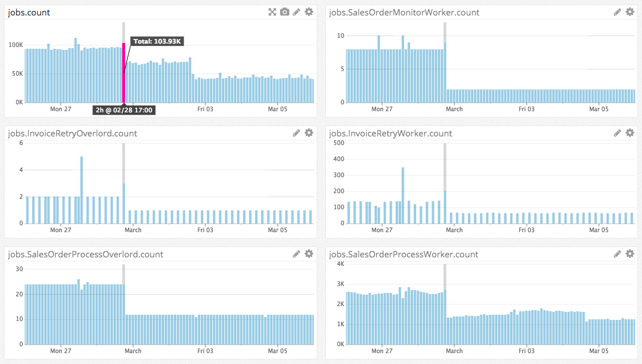Open gear menu of jobs.SalesOrderProcessOverlord.count
This screenshot has width=642, height=364.
coord(309,253)
